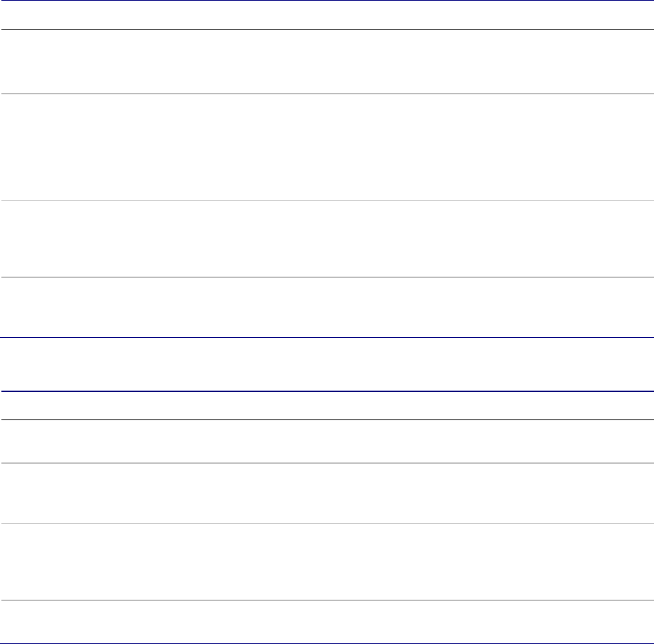This screenshot has height=644, width=654.
Task: Select the first empty row of the upper table
Action: point(327,61)
